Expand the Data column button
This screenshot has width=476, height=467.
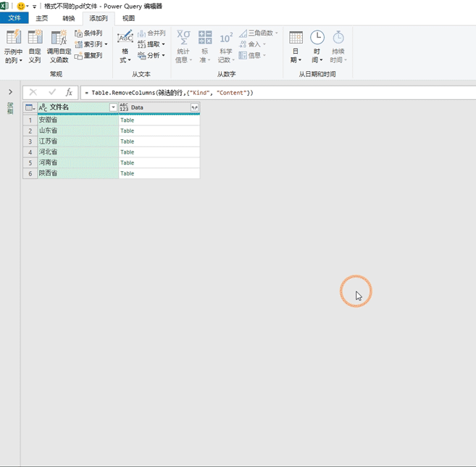195,107
